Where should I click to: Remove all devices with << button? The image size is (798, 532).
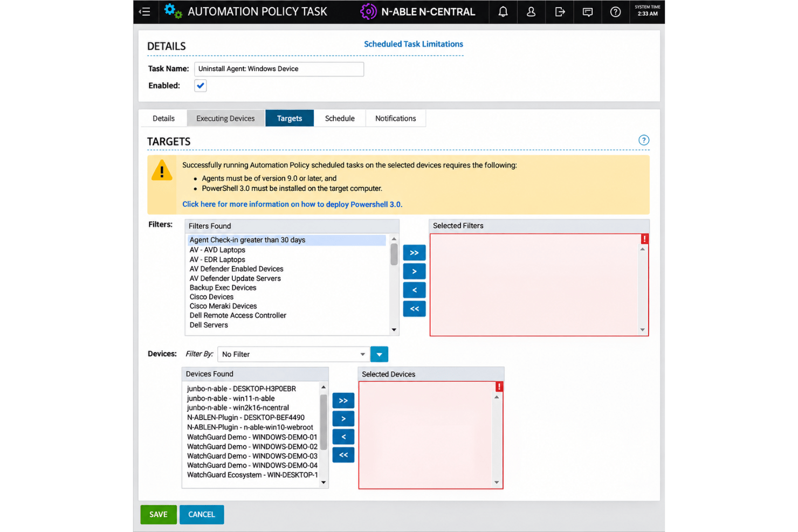click(343, 455)
